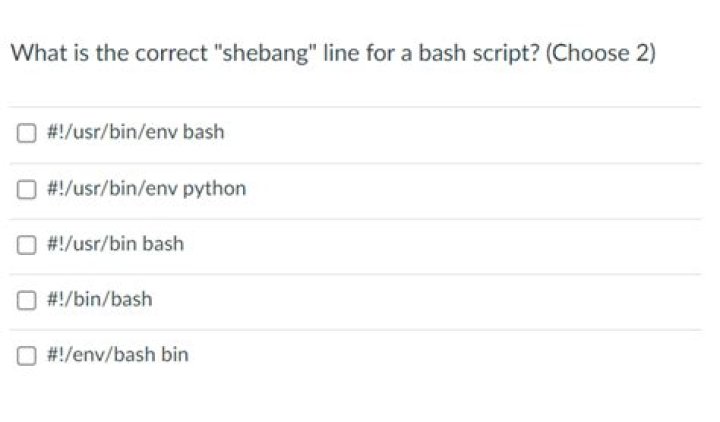The height and width of the screenshot is (422, 720).
Task: Select the '#!/bin/bash' checkbox
Action: pos(24,299)
